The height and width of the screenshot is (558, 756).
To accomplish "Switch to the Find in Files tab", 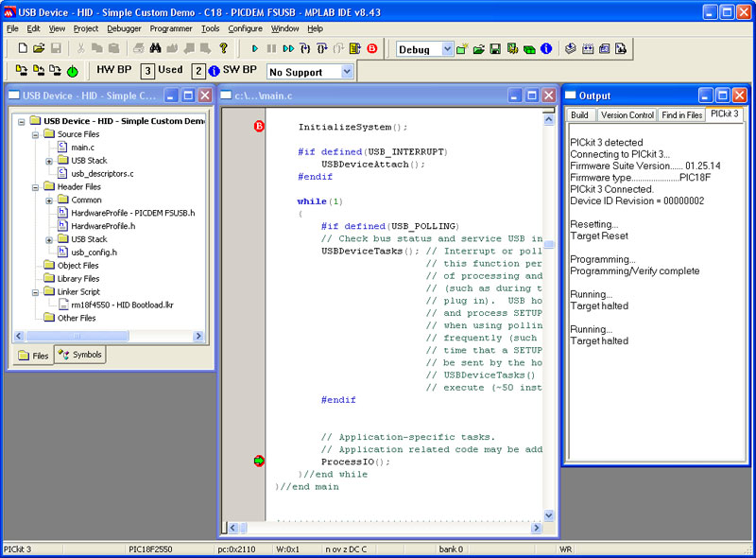I will [681, 114].
